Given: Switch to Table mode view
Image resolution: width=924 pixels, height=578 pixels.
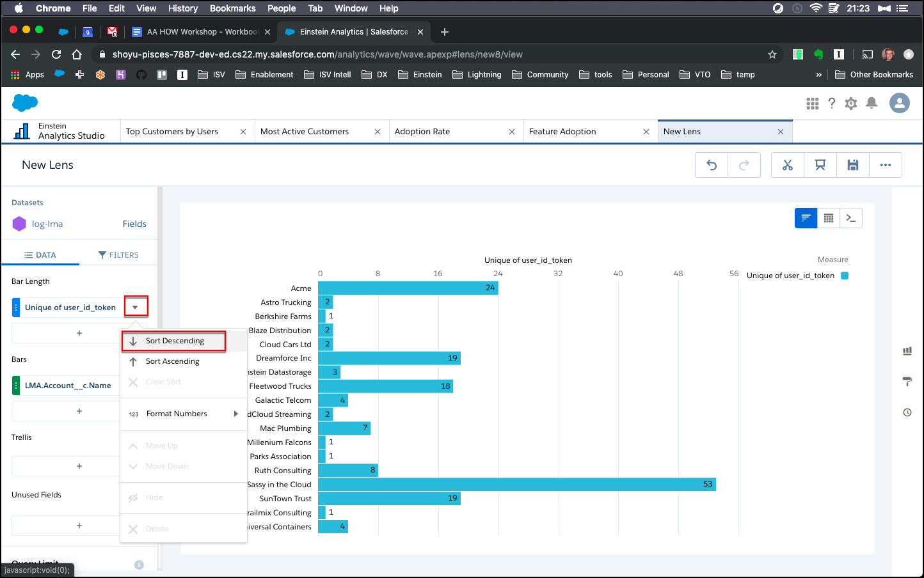Looking at the screenshot, I should (829, 218).
